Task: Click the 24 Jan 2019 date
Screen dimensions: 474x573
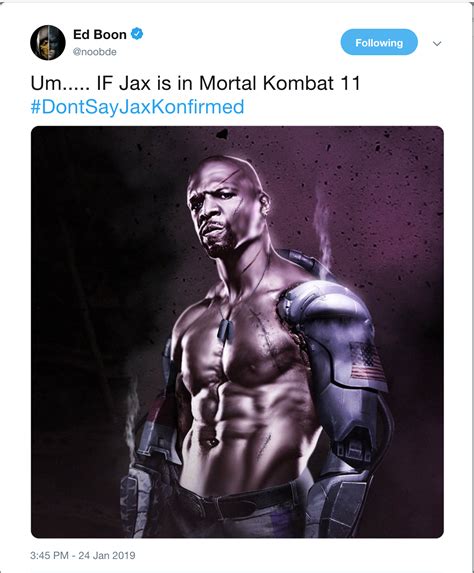Action: pos(107,555)
